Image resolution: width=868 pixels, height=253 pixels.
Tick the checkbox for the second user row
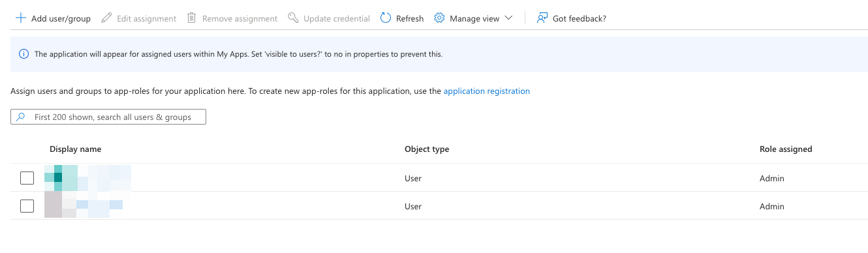click(x=27, y=206)
